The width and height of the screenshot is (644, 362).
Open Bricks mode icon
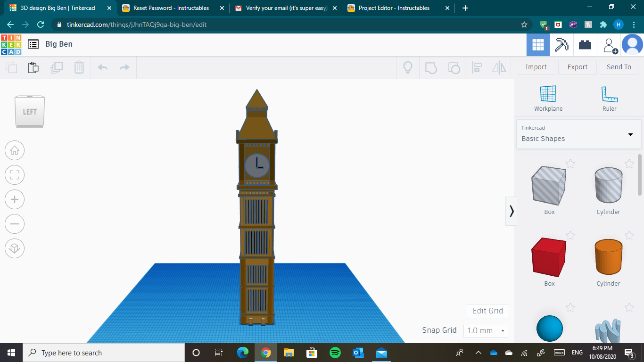pos(585,45)
